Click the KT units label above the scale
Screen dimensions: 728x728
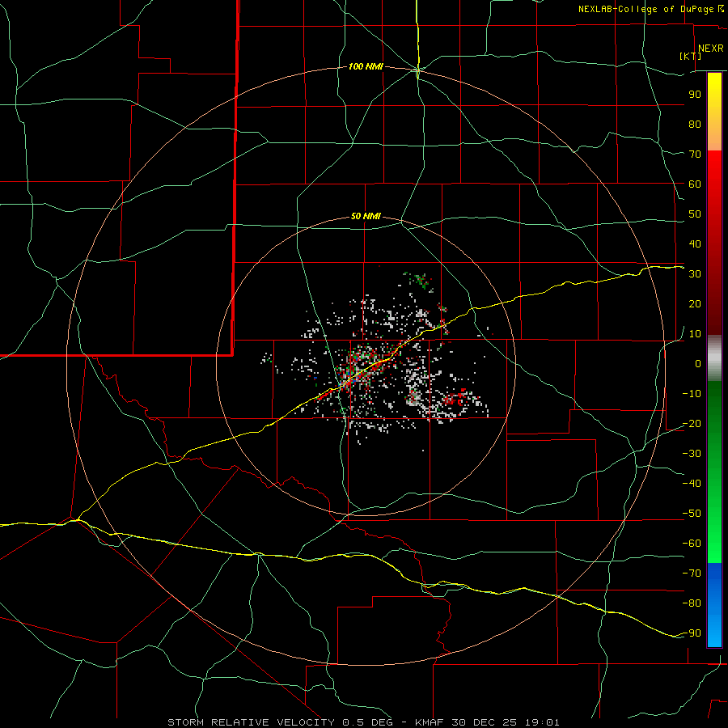(691, 56)
